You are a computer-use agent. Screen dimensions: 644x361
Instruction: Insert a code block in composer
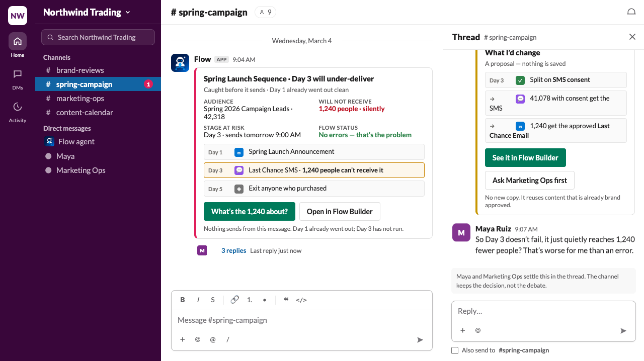301,300
